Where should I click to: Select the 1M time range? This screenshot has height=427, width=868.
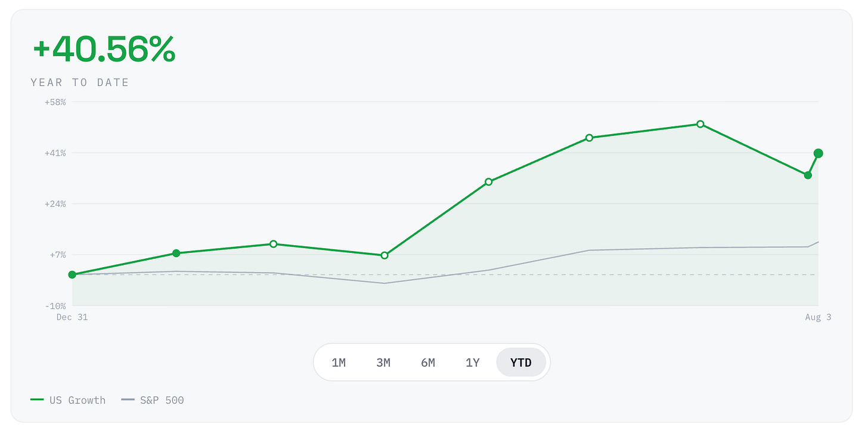tap(339, 362)
